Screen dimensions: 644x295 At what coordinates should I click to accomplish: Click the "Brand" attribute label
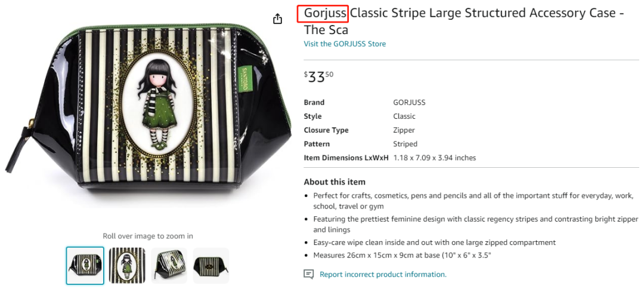click(314, 103)
